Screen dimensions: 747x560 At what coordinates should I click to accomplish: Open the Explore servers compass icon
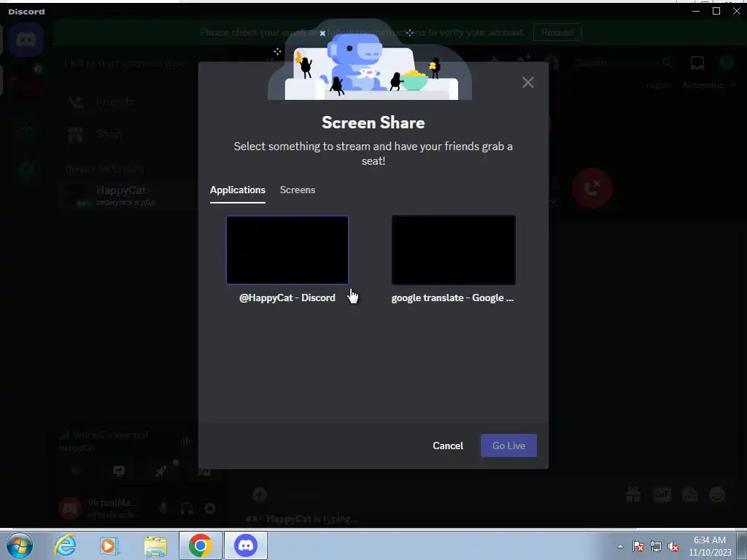(26, 168)
